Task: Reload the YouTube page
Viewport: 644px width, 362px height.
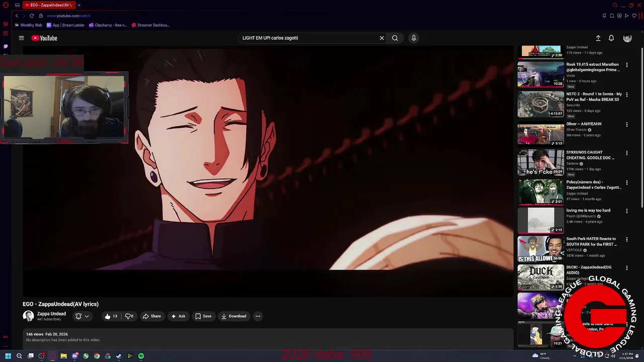Action: point(32,16)
